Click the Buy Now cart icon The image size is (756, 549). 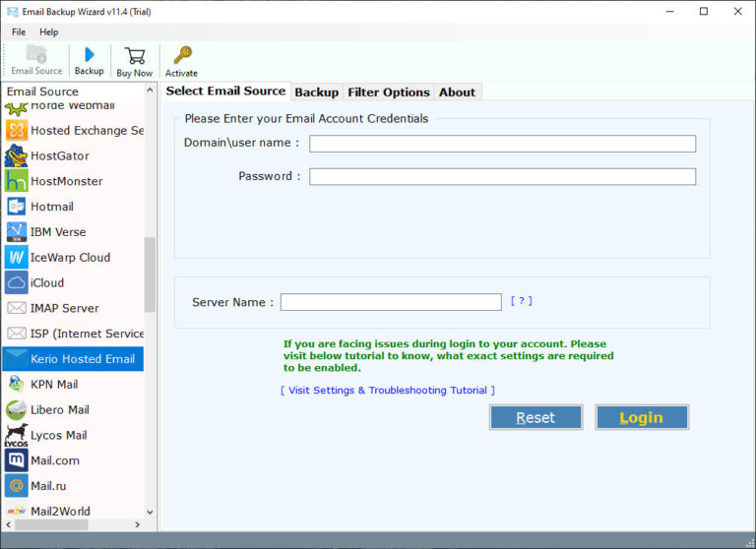coord(135,55)
